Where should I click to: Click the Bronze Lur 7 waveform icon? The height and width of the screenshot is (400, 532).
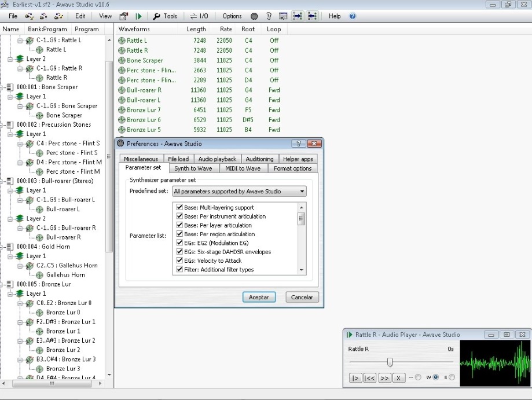pyautogui.click(x=122, y=110)
